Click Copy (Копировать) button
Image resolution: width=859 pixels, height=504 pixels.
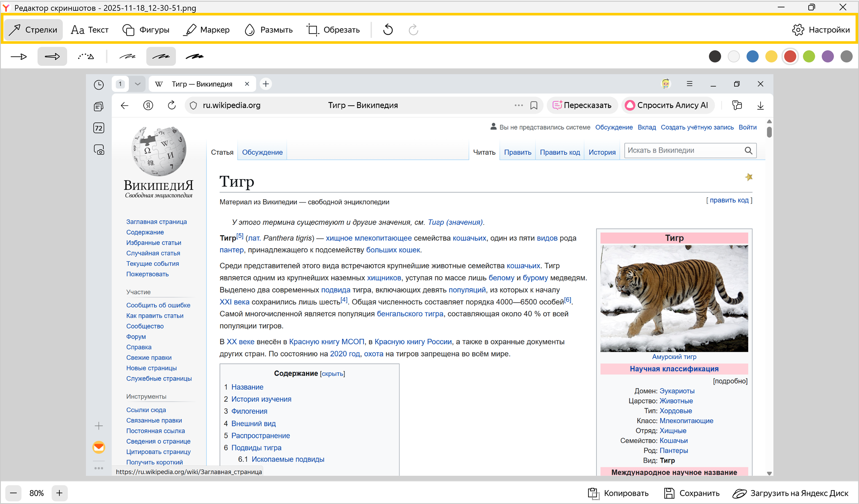pyautogui.click(x=618, y=493)
